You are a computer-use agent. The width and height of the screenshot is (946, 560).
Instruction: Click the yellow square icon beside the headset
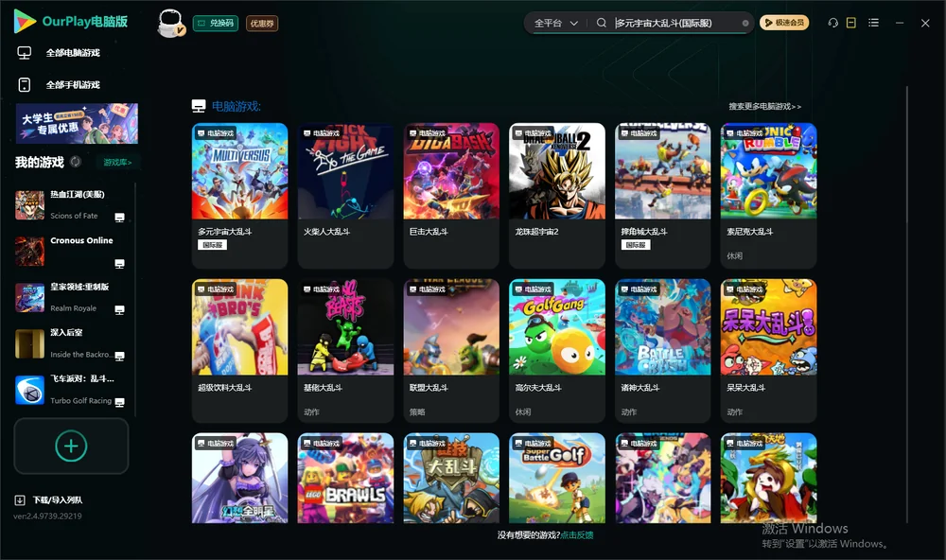point(851,23)
